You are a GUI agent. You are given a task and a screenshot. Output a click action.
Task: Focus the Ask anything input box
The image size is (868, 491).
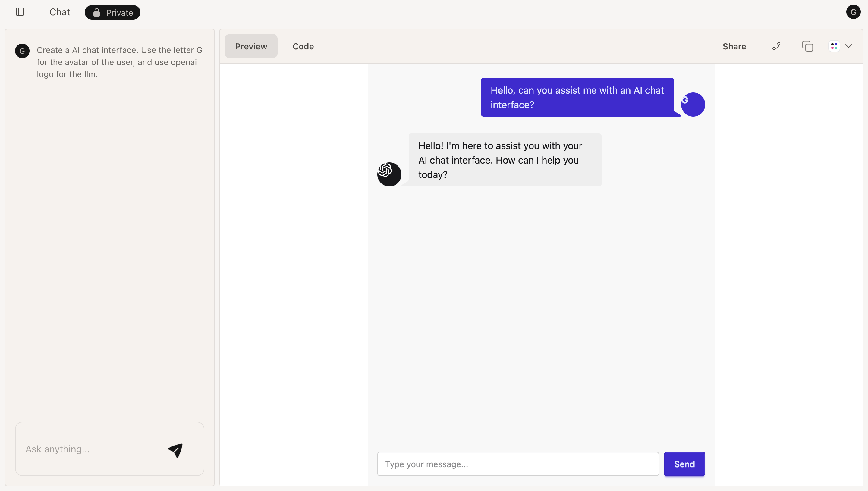click(110, 449)
